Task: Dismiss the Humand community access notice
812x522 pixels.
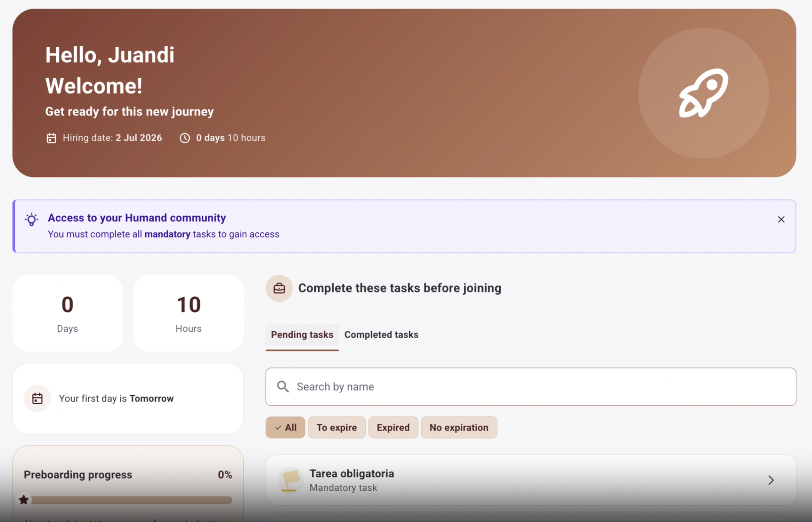Action: (x=781, y=219)
